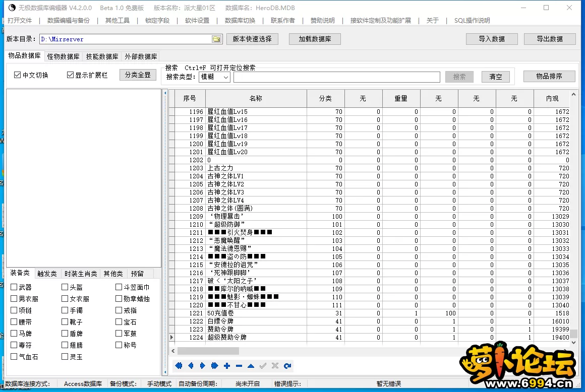Viewport: 585px width, 392px height.
Task: Refresh data with the curved arrow icon
Action: (287, 366)
